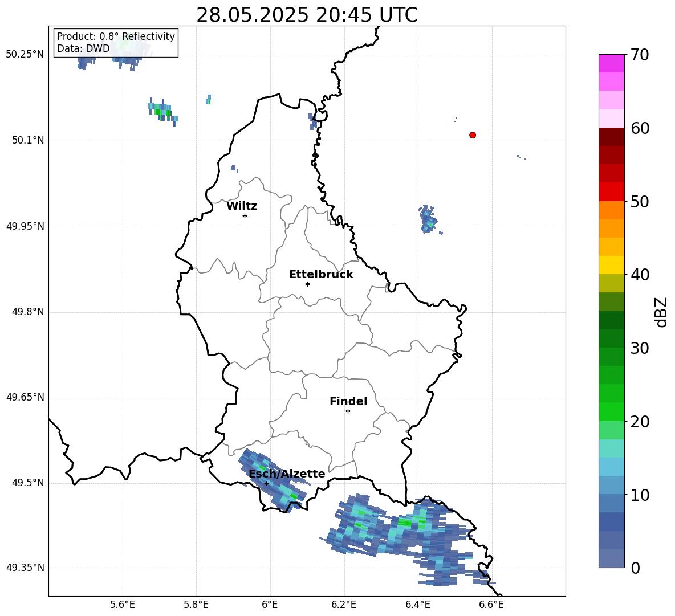Click the 50.1°N latitude label
The image size is (675, 616).
(x=27, y=141)
